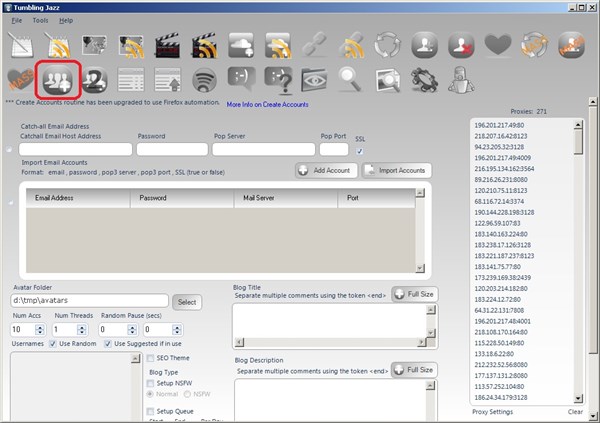Click the MASS heart like icon
Viewport: 600px width, 423px height.
tap(20, 80)
